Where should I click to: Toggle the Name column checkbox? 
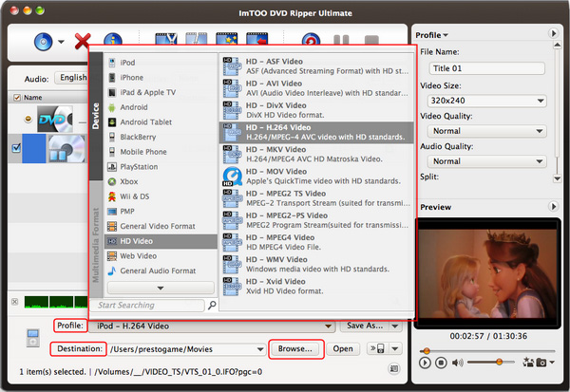coord(17,98)
